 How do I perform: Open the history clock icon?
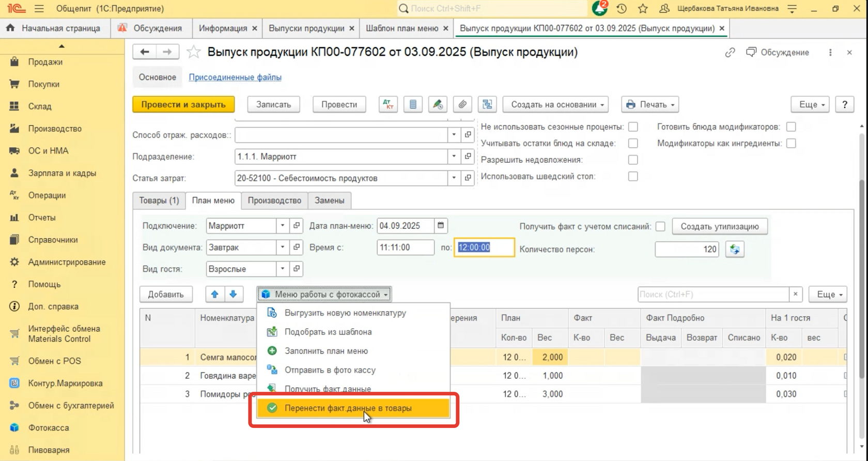pos(622,9)
